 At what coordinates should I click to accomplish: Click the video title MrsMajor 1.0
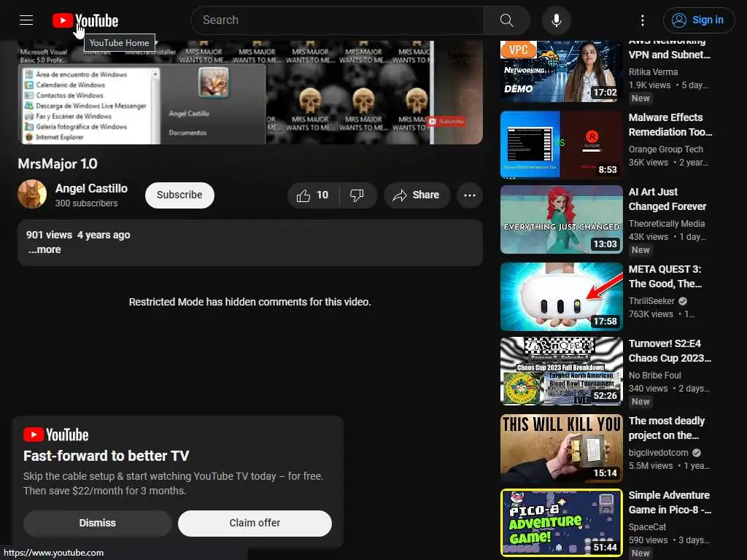tap(58, 164)
